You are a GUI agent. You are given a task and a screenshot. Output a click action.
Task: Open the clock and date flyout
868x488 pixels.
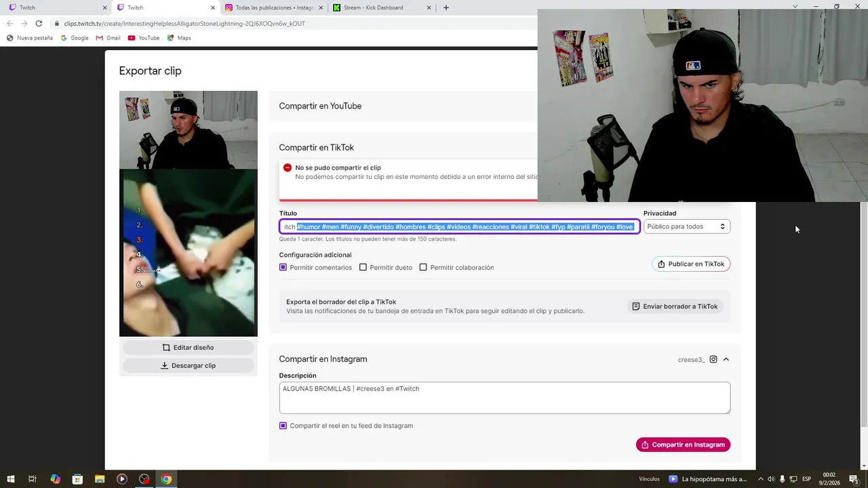[x=829, y=479]
